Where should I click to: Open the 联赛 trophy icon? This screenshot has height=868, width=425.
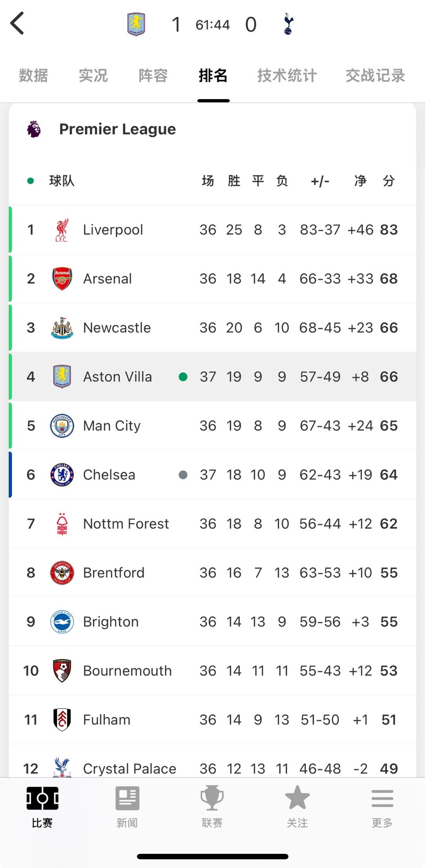click(x=212, y=798)
